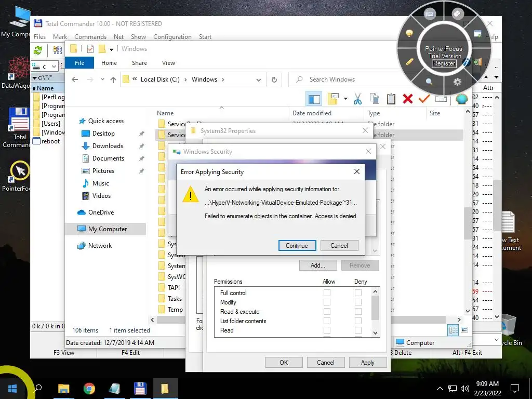Viewport: 532px width, 399px height.
Task: Close the Error Applying Security dialog
Action: (x=356, y=171)
